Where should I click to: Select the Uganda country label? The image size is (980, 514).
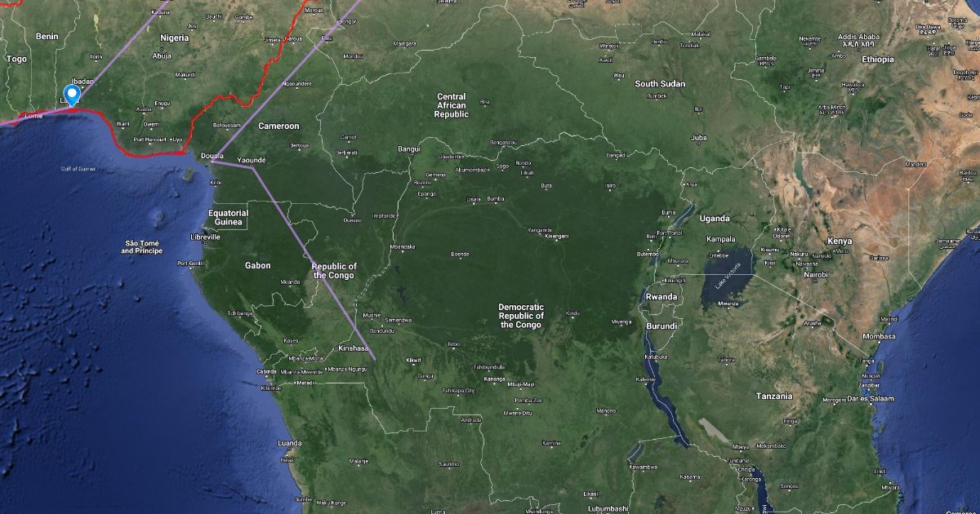(715, 219)
